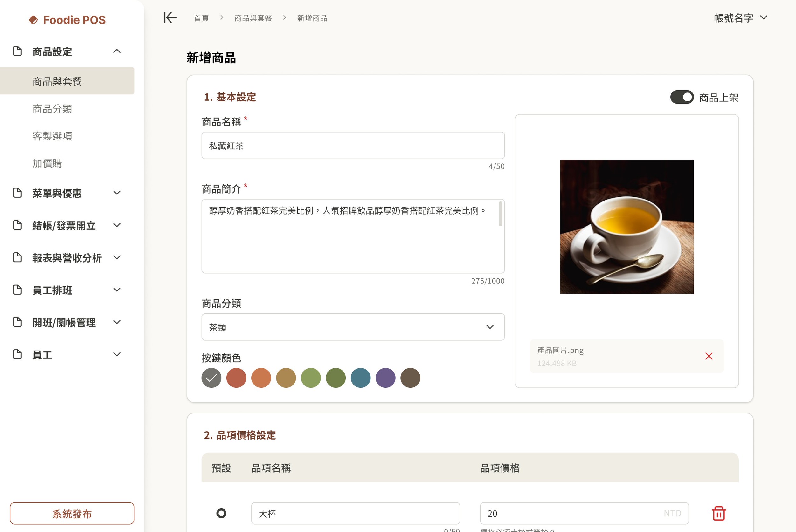Screen dimensions: 796x532
Task: Delete the 大杯 item with trash icon
Action: click(x=718, y=513)
